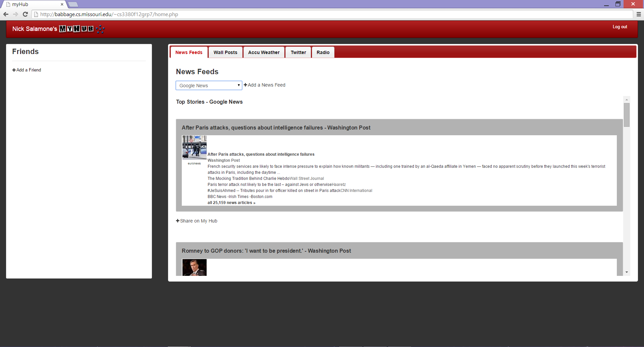Close the myHub browser tab

pos(62,4)
